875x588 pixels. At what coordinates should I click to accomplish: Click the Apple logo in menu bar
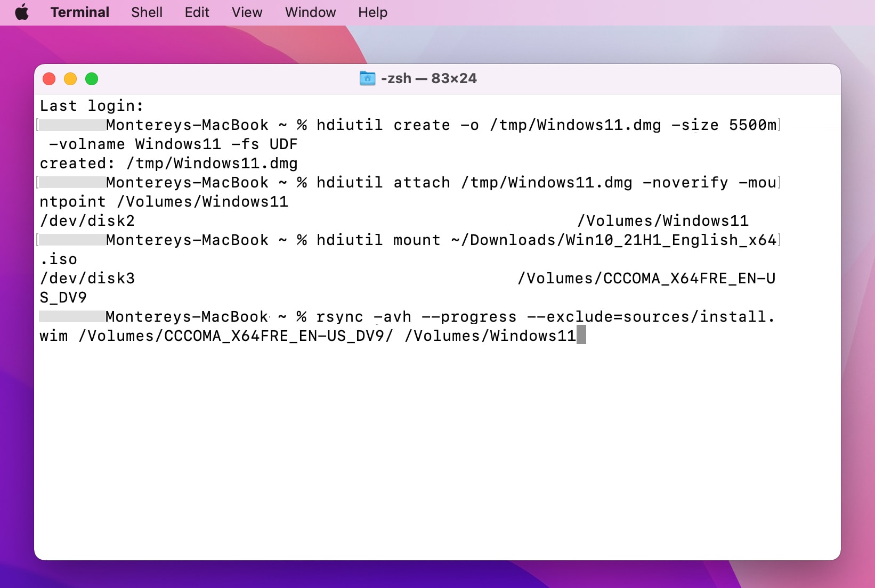(x=22, y=12)
